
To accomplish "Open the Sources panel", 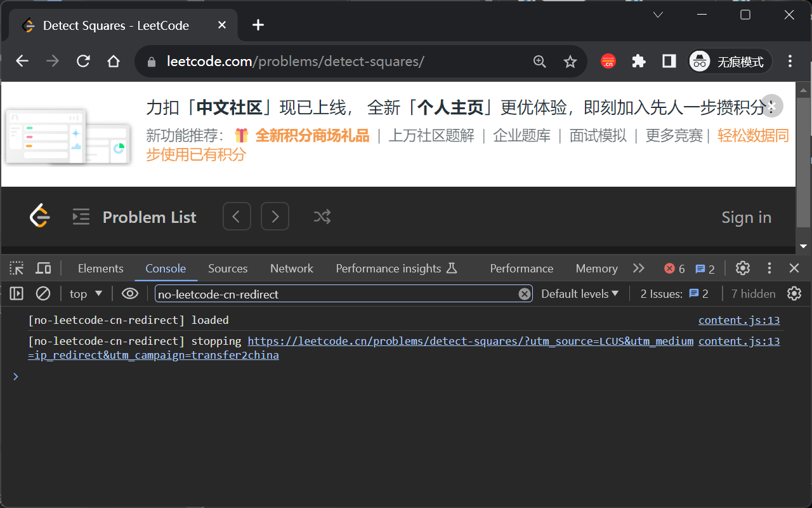I will tap(228, 268).
